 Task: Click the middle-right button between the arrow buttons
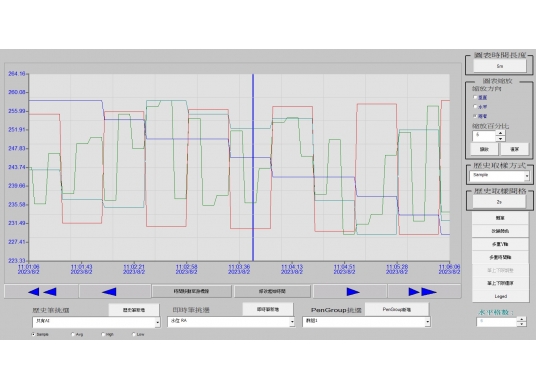272,292
